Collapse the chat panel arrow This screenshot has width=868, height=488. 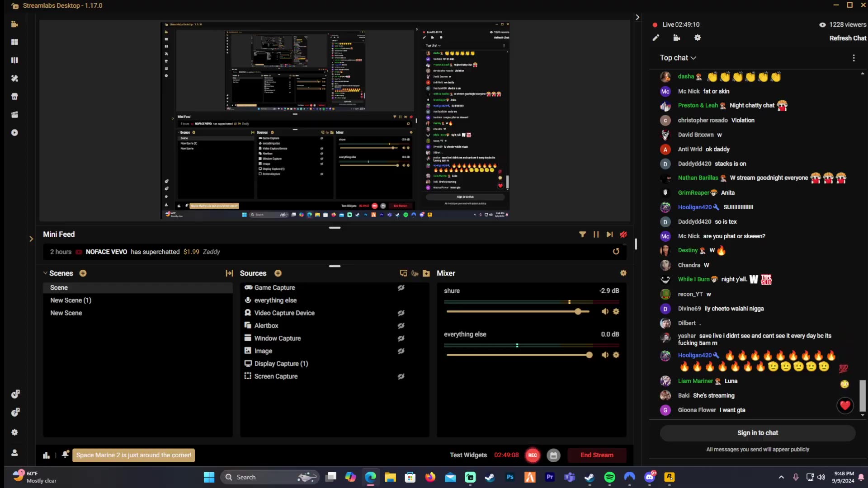coord(637,17)
